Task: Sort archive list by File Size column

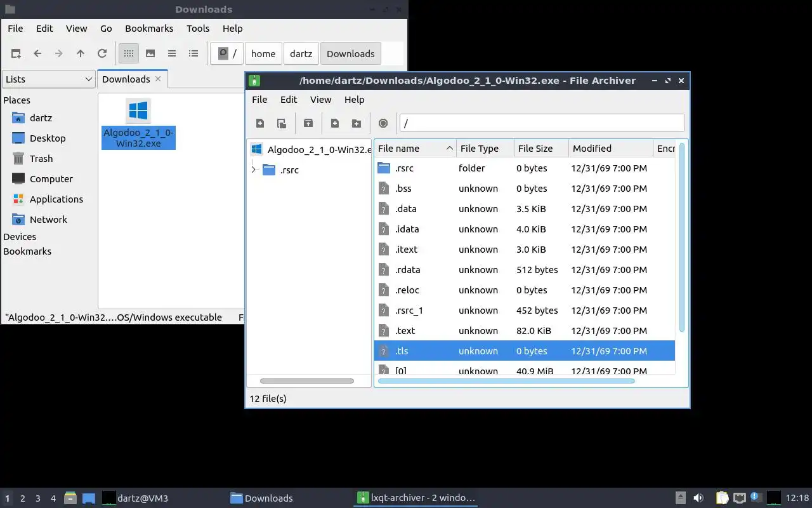Action: click(x=542, y=149)
